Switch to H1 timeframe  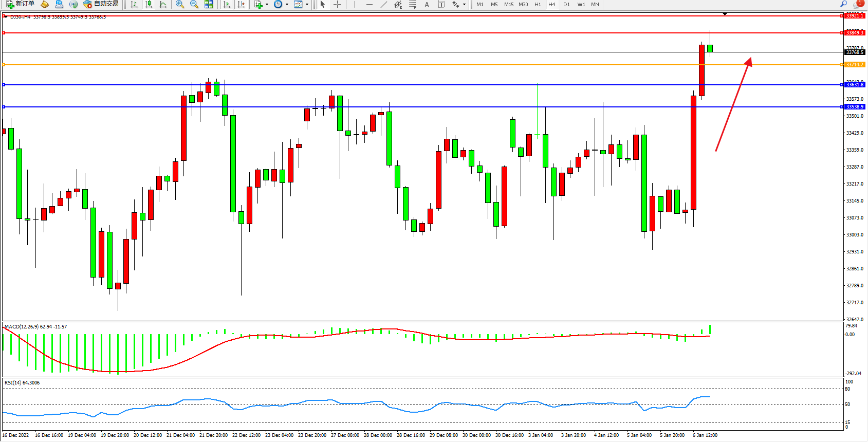tap(538, 5)
